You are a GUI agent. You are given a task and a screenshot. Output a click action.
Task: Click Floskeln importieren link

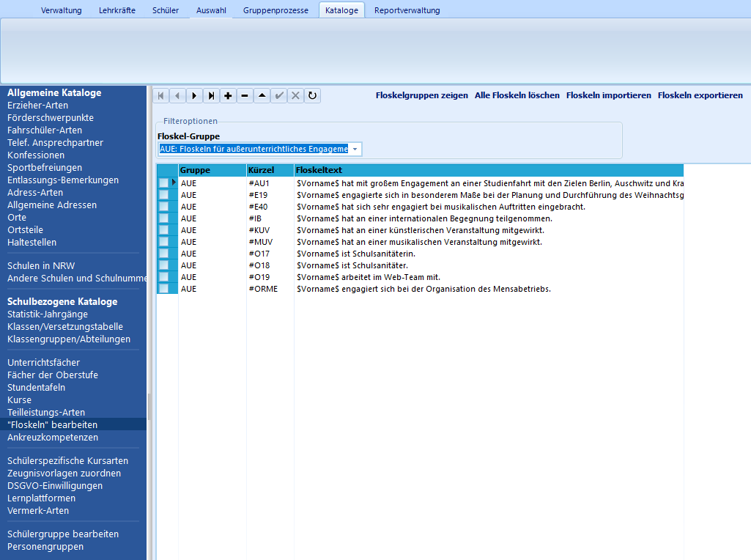pyautogui.click(x=609, y=95)
